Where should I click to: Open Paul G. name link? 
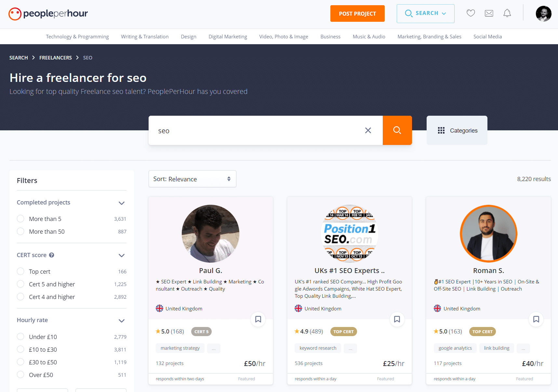point(210,270)
